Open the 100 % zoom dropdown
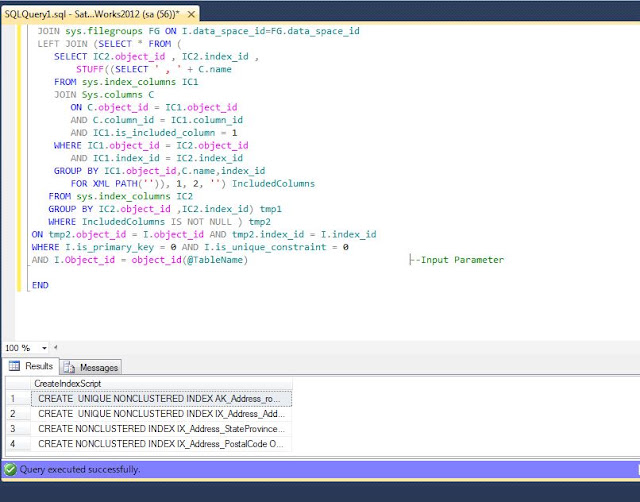This screenshot has width=640, height=502. pos(44,348)
